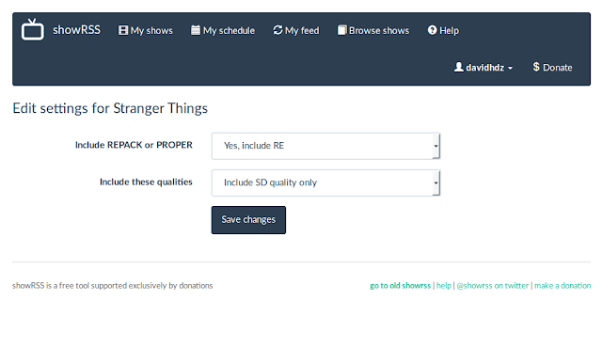Viewport: 602px width, 364px height.
Task: Click 'showRSS is a free tool' footer text
Action: pos(113,286)
